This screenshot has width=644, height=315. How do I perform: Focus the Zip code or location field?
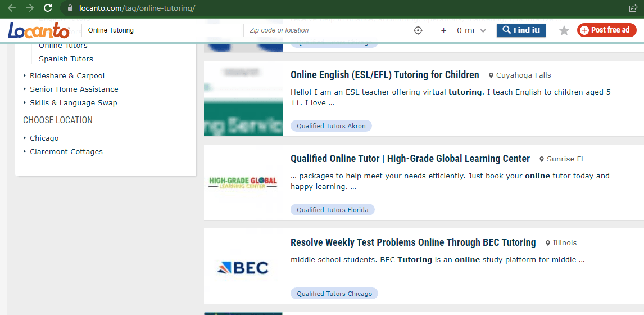click(335, 30)
